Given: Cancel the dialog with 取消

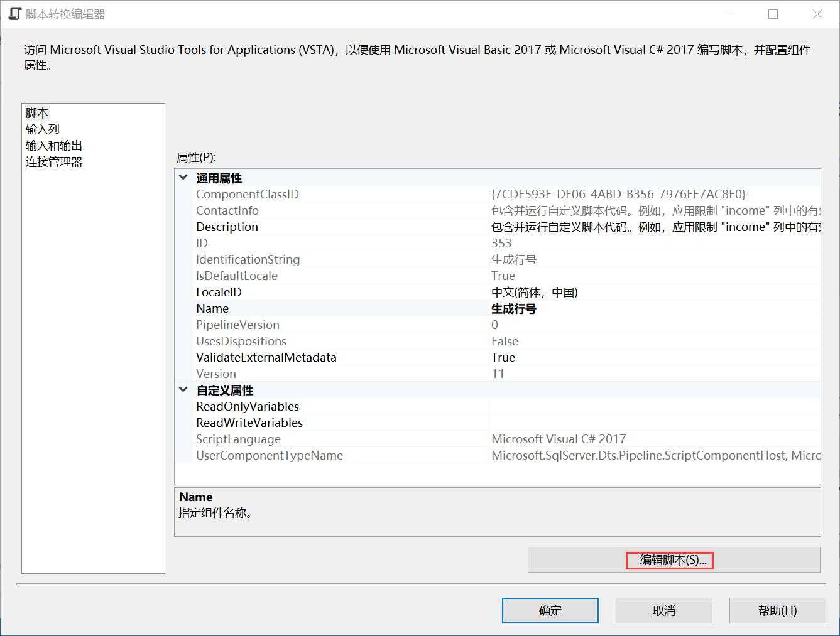Looking at the screenshot, I should [x=664, y=610].
